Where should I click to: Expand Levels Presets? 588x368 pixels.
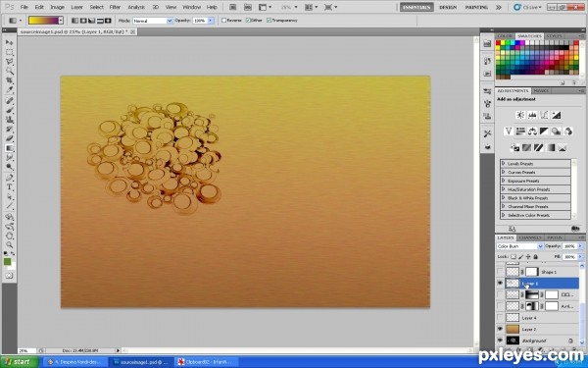(504, 163)
